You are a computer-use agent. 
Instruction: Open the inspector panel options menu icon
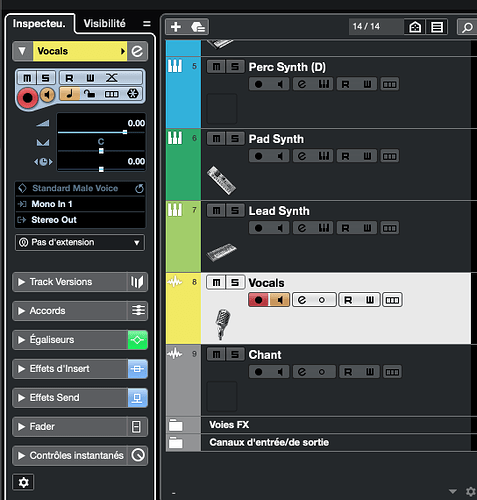(147, 24)
